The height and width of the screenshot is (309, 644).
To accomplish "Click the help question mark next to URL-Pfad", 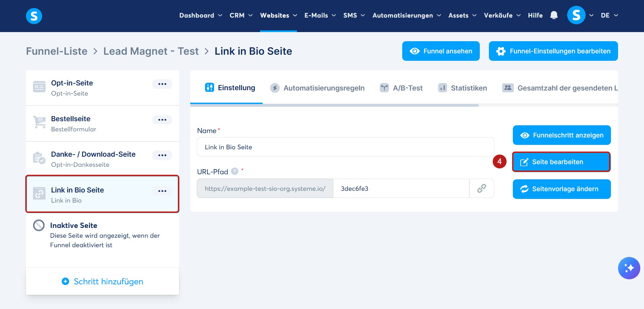I will pos(235,171).
